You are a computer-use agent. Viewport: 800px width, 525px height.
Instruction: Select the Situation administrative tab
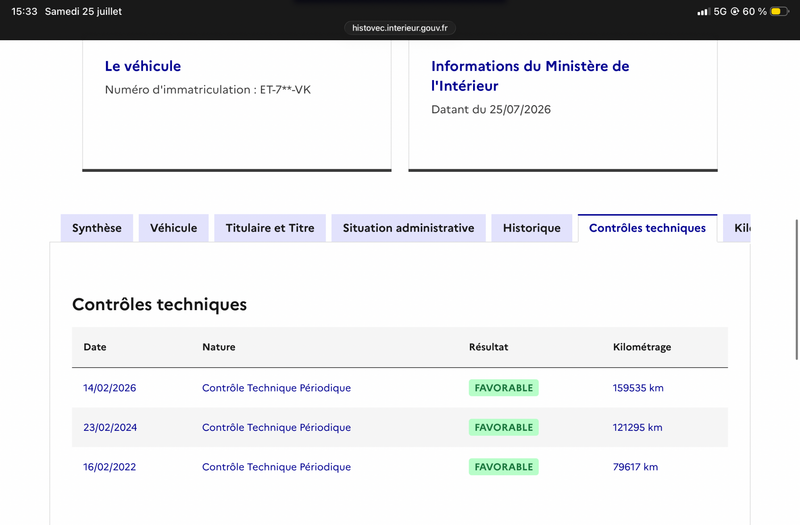pos(408,228)
